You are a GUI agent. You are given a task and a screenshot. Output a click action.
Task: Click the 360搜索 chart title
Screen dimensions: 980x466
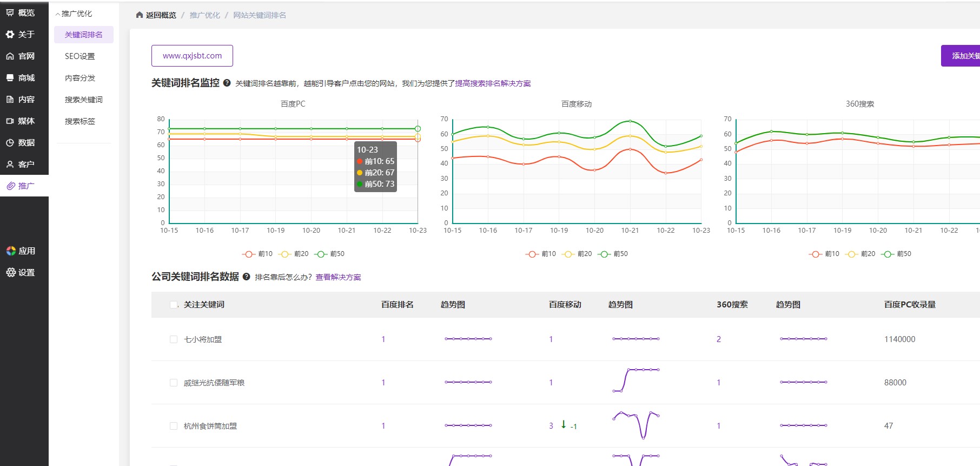tap(860, 104)
